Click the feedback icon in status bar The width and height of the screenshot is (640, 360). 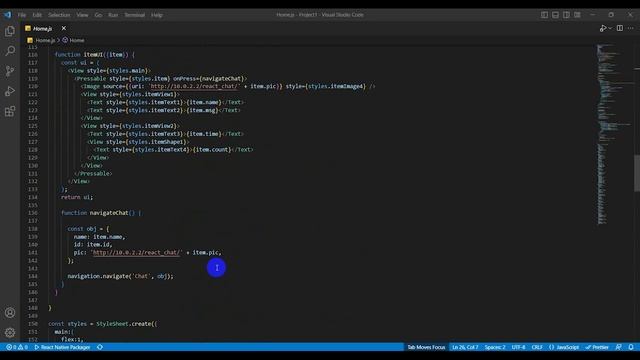pyautogui.click(x=619, y=347)
